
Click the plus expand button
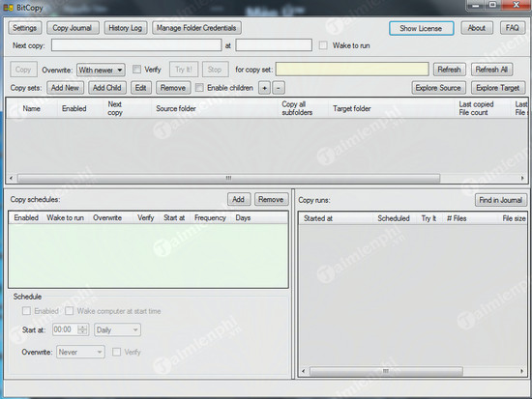pyautogui.click(x=265, y=88)
